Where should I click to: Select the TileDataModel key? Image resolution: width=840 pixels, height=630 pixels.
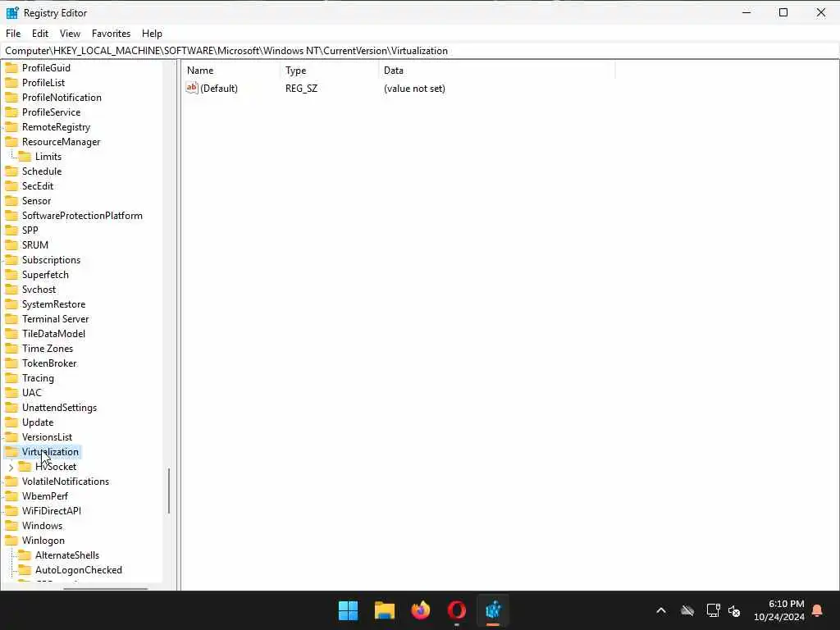coord(53,334)
